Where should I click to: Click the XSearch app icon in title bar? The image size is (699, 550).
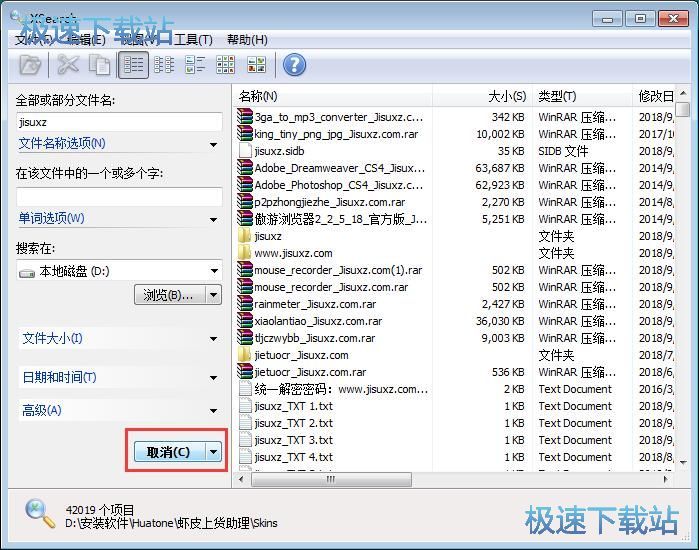16,17
